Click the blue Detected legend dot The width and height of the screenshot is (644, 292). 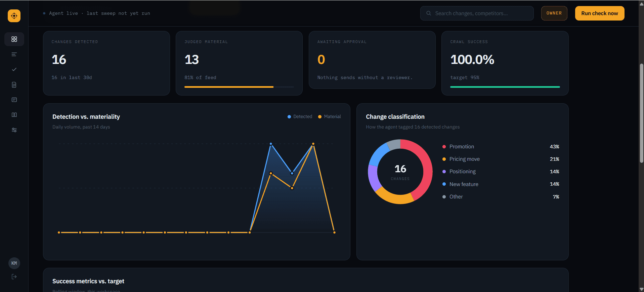(x=289, y=117)
